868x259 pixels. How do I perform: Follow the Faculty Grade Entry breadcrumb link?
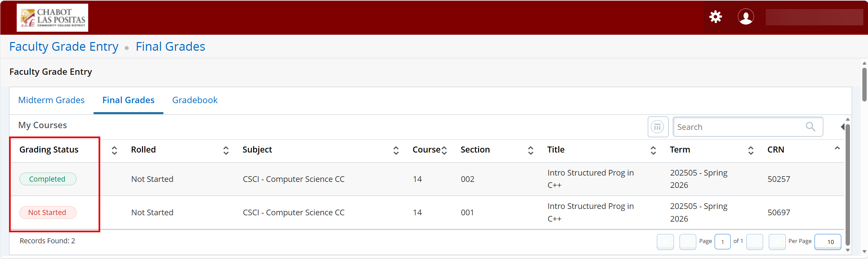[64, 46]
